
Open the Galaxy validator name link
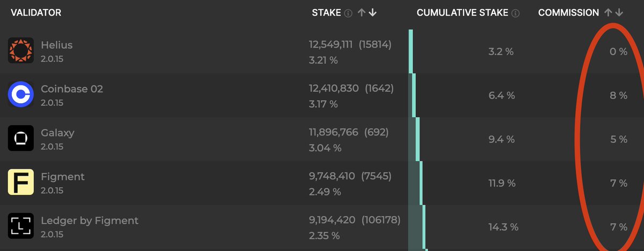pos(57,133)
